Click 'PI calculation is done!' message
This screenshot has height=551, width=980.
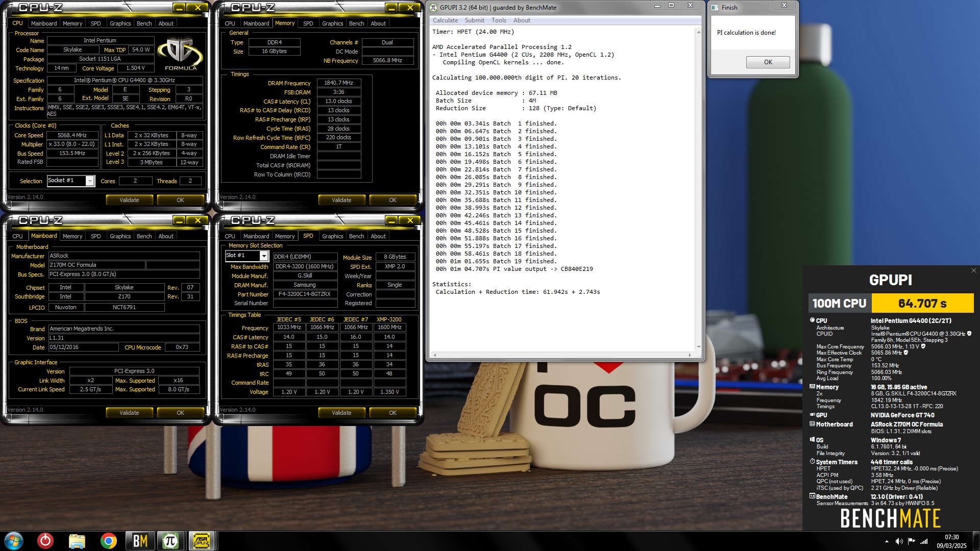click(x=746, y=33)
